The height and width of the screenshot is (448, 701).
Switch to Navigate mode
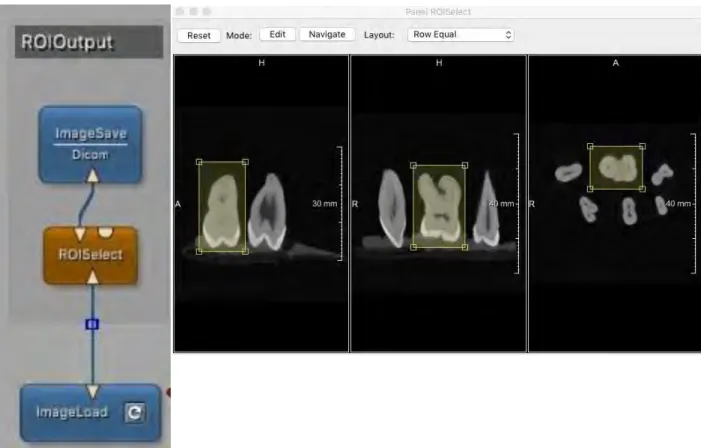pyautogui.click(x=327, y=34)
